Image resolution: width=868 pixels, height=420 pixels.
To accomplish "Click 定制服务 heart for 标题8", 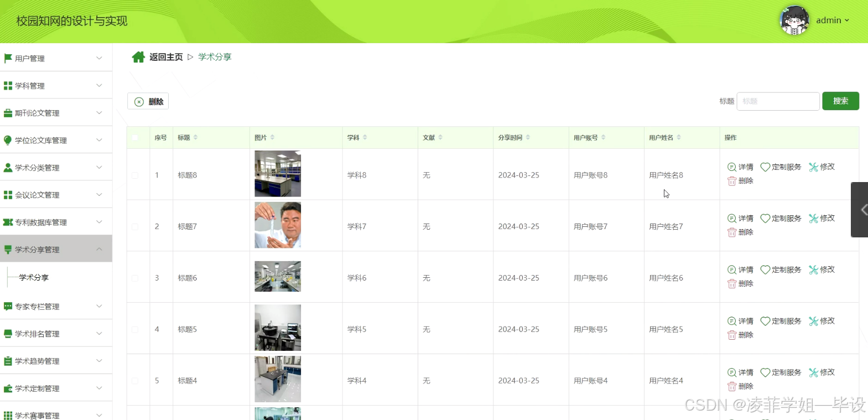I will click(x=765, y=167).
